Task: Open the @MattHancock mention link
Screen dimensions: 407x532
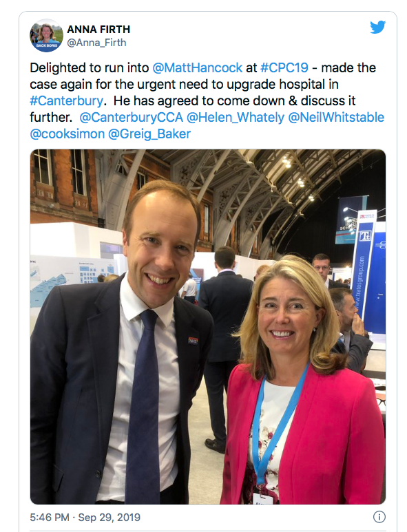Action: pyautogui.click(x=197, y=67)
